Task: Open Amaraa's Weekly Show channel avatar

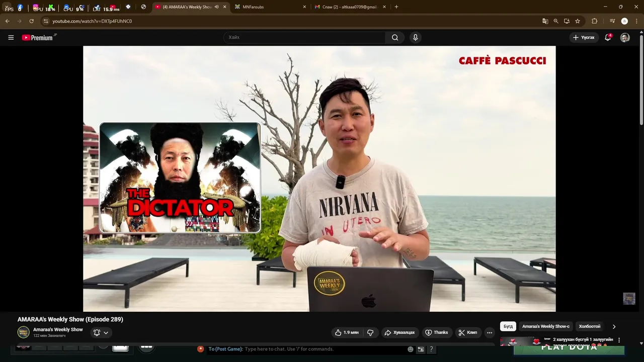Action: click(24, 332)
